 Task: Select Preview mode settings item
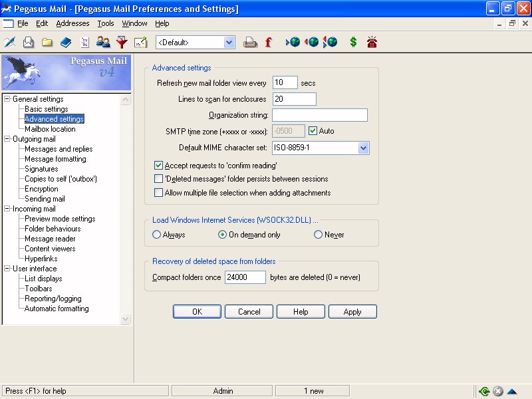tap(60, 219)
